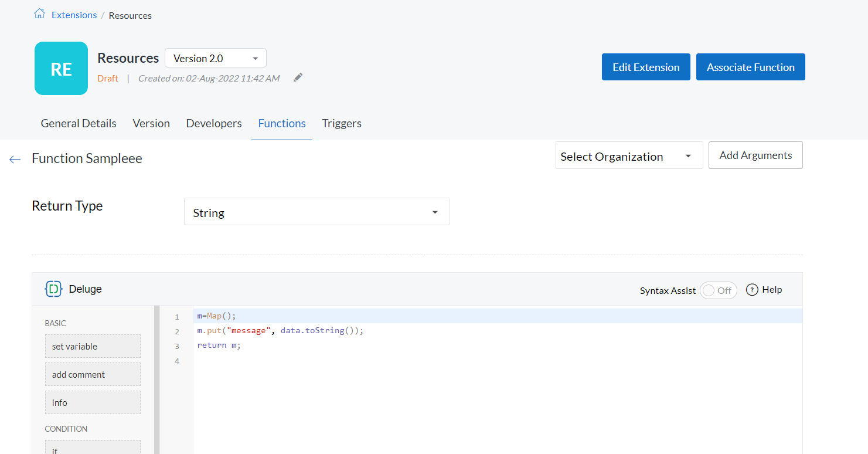Viewport: 868px width, 454px height.
Task: Open the Version 2.0 dropdown
Action: pos(215,58)
